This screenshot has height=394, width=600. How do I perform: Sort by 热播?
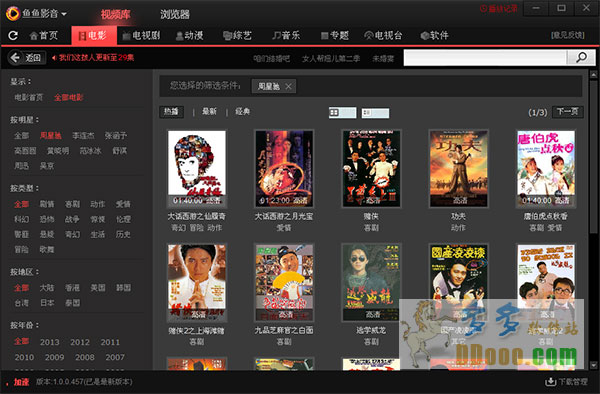click(x=171, y=112)
